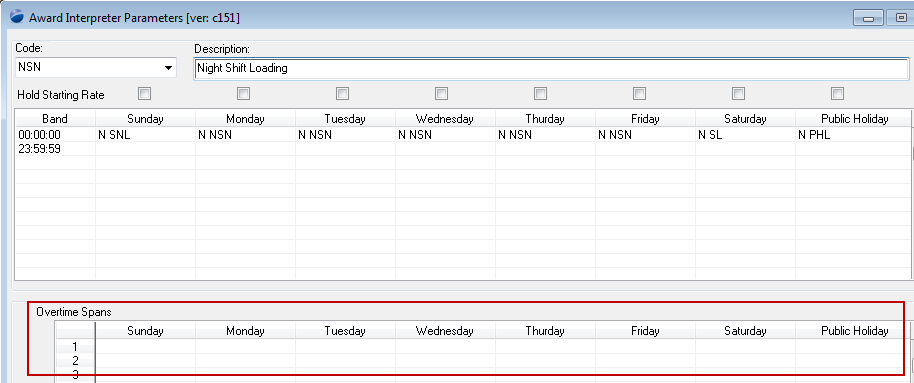The image size is (914, 383).
Task: Select the Saturday cell containing N SL
Action: (745, 135)
